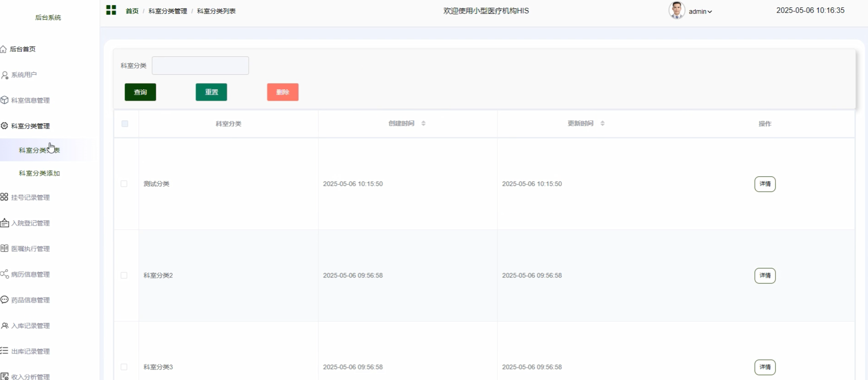Click the 重置 reset button

point(211,92)
